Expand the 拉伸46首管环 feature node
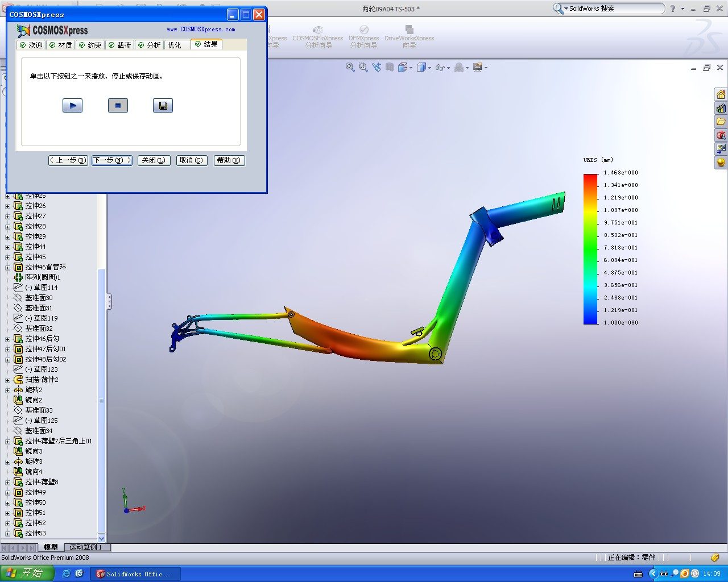The width and height of the screenshot is (728, 582). pos(8,267)
